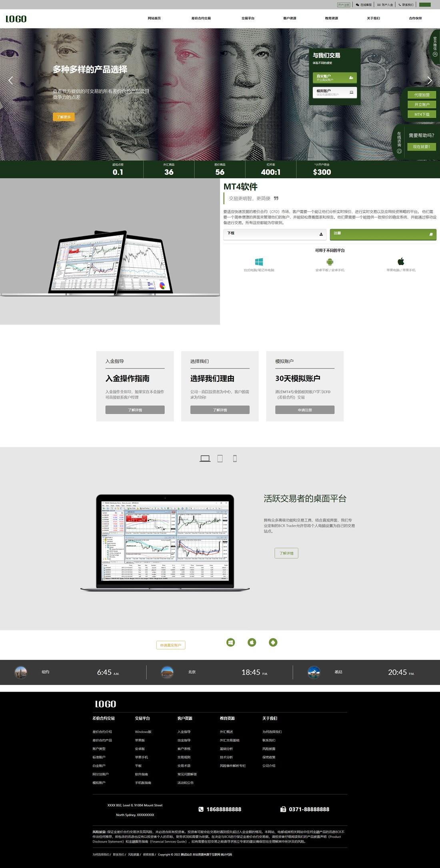Click the previous slide arrow on banner

[10, 80]
